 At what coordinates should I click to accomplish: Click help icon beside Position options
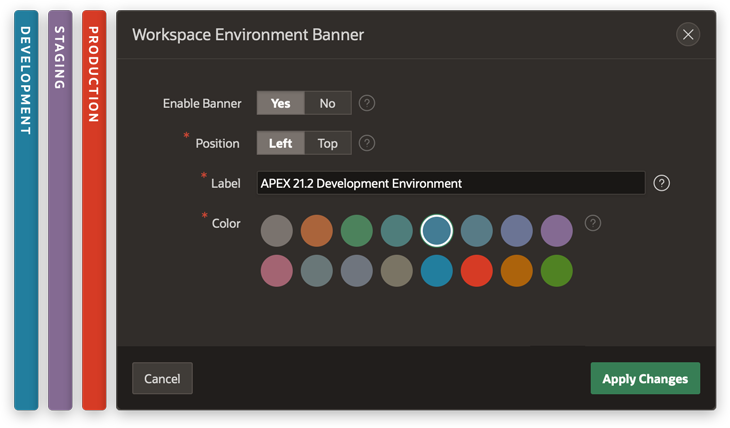367,143
